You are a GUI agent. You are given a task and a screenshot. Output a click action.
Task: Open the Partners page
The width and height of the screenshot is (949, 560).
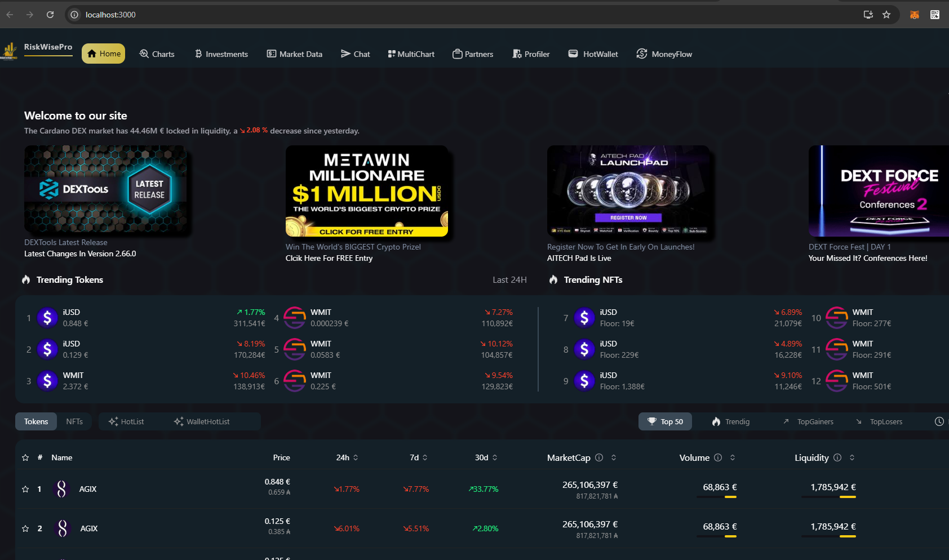pyautogui.click(x=473, y=54)
